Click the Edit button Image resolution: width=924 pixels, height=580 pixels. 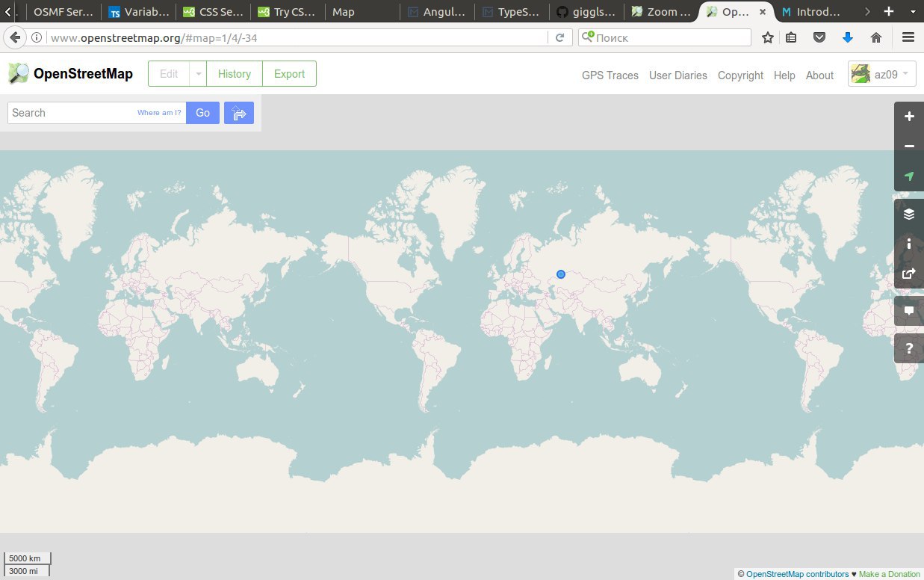coord(170,74)
